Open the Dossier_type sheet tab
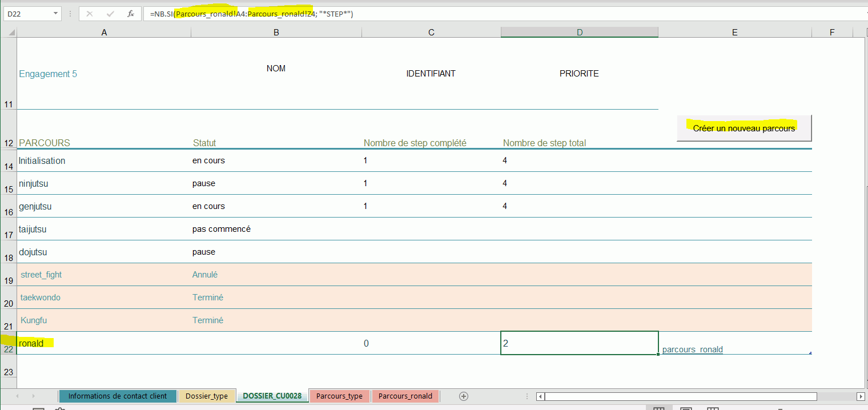868x410 pixels. (x=206, y=396)
